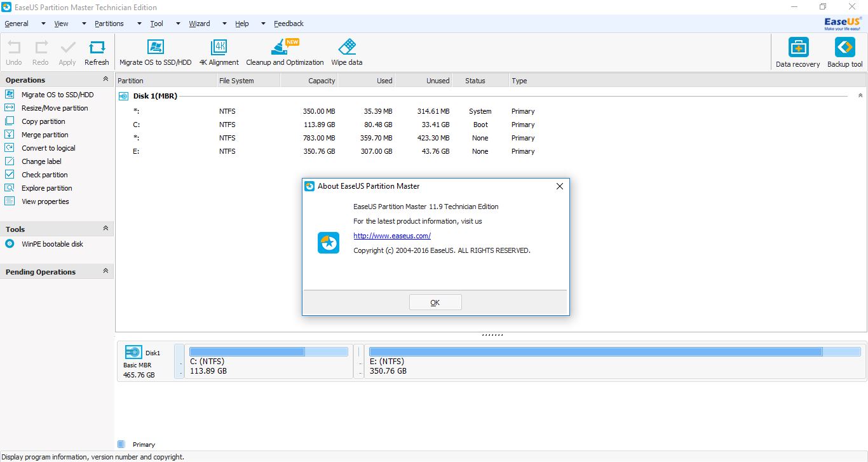The height and width of the screenshot is (462, 868).
Task: Select the E: (NTFS) 350.76 GB partition bar
Action: (x=615, y=362)
